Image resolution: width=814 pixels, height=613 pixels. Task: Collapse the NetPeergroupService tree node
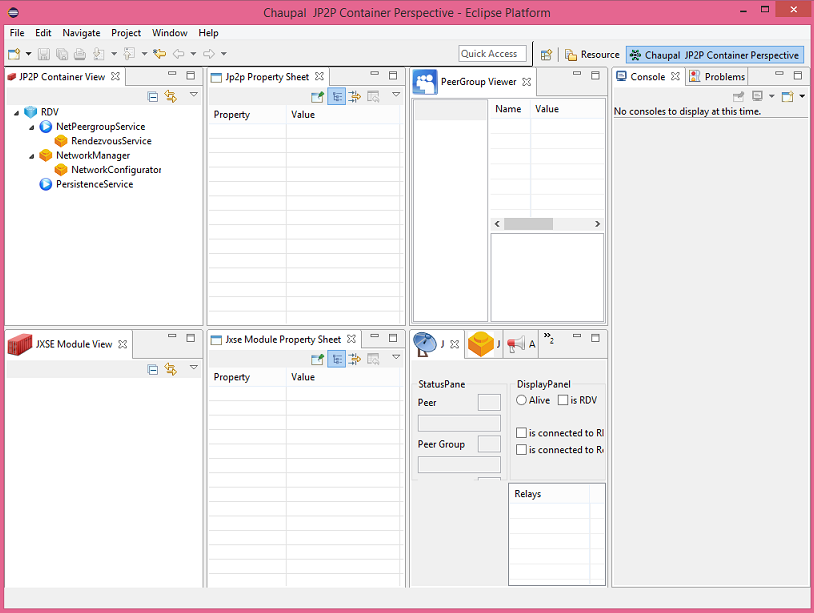(32, 127)
